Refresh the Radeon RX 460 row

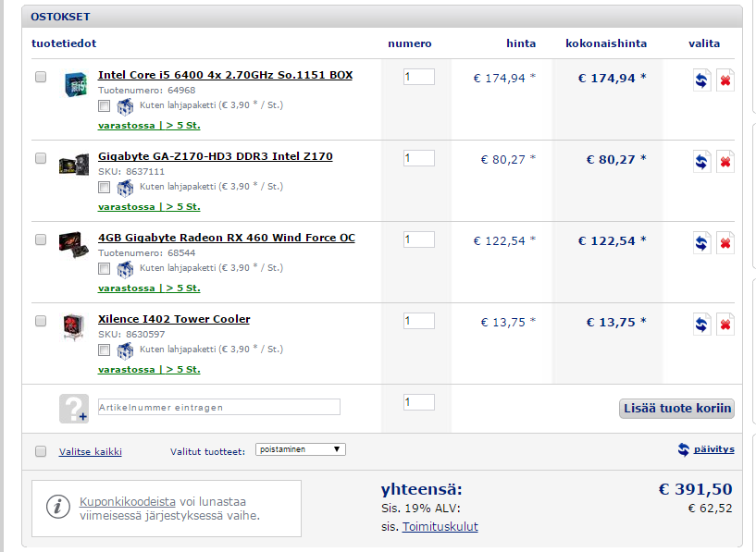(701, 243)
